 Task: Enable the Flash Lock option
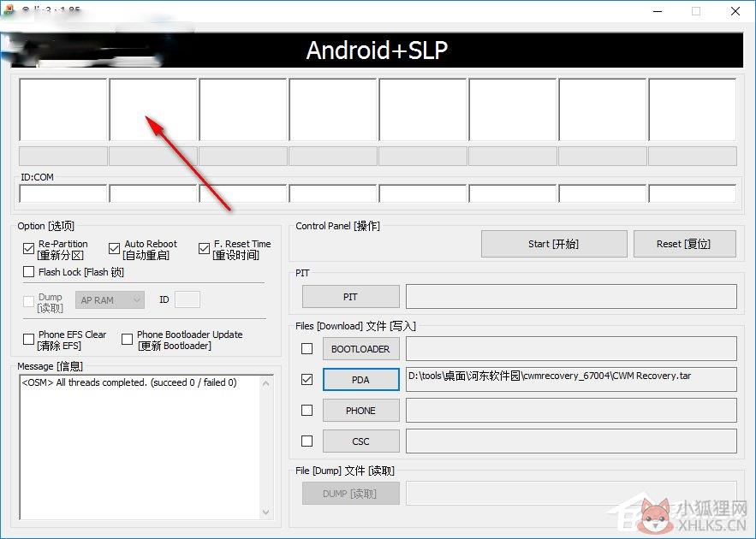[x=28, y=272]
